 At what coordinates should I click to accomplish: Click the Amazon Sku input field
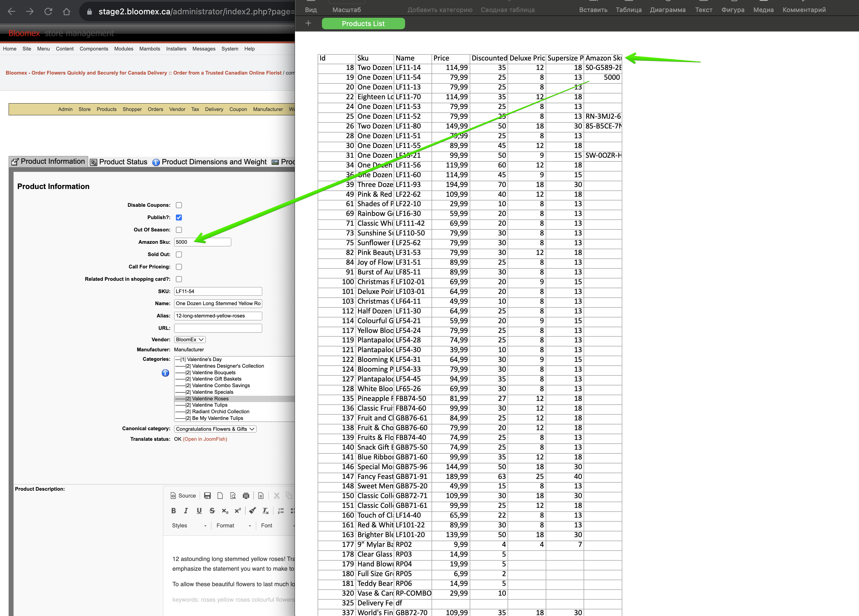point(203,242)
